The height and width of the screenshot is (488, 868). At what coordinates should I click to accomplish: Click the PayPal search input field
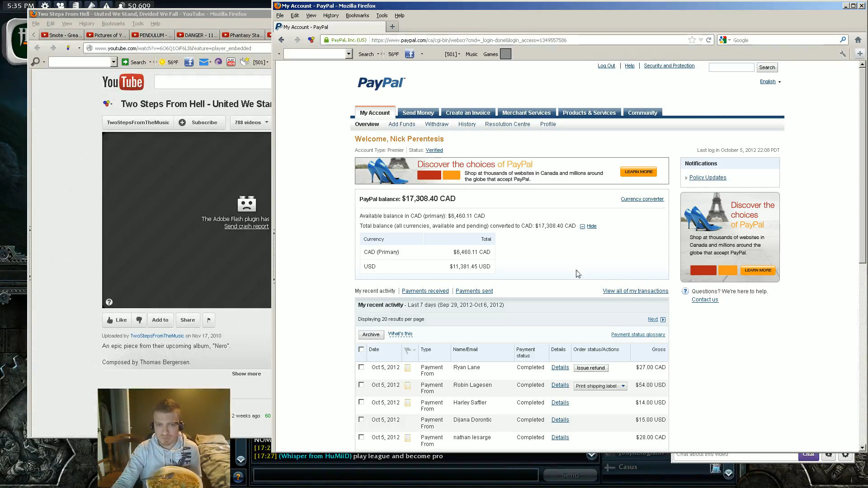(731, 67)
